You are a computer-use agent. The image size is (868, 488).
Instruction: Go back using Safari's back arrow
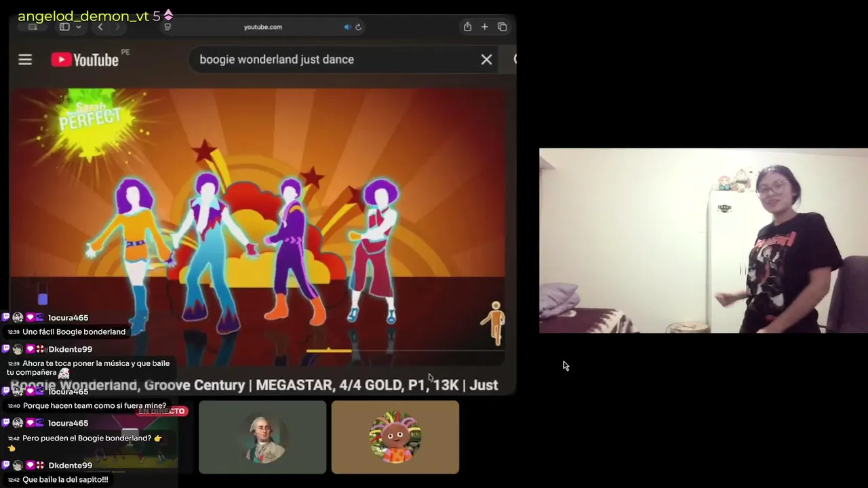coord(100,27)
